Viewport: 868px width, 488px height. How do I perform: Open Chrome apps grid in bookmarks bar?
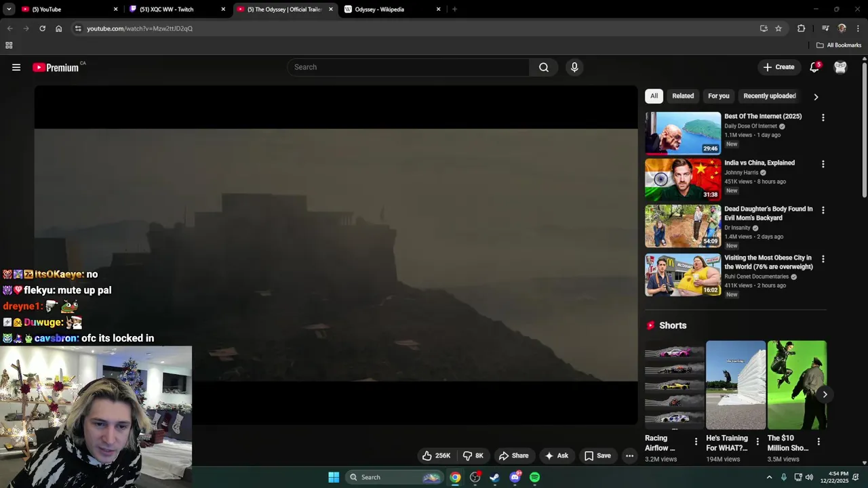[9, 45]
